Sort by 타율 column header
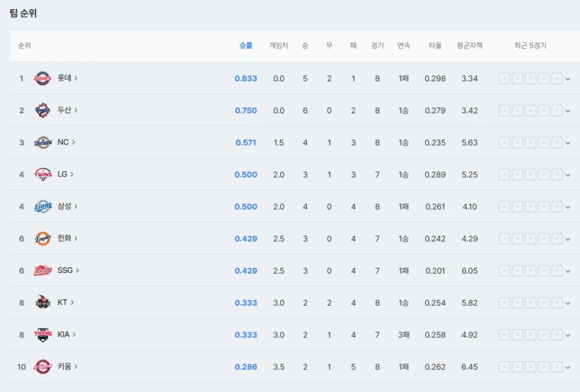 click(435, 46)
